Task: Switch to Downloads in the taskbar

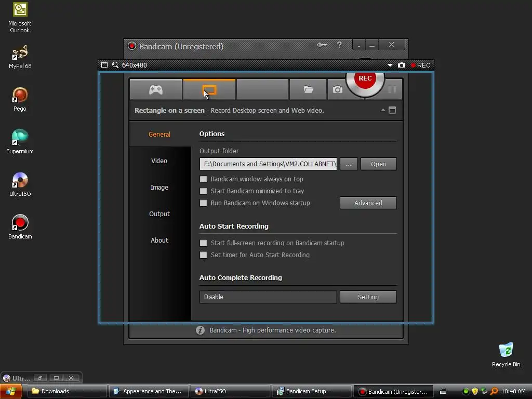Action: point(67,392)
